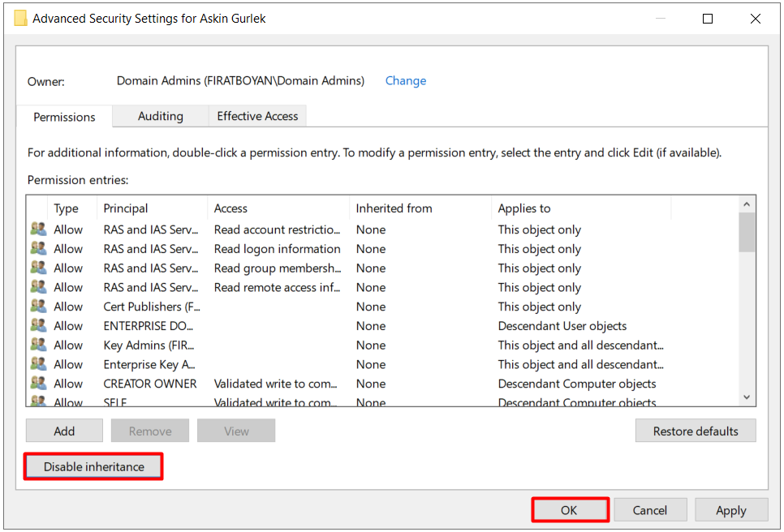Click the Change owner link

(406, 81)
